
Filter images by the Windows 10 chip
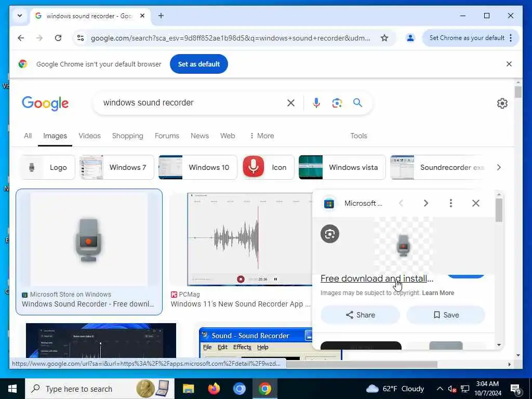(198, 167)
